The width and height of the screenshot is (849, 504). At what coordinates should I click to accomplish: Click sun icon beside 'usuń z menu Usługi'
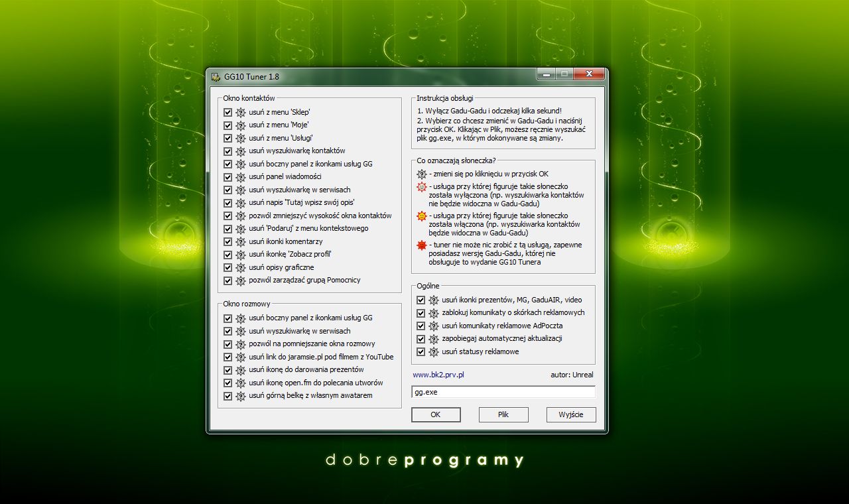[x=241, y=138]
